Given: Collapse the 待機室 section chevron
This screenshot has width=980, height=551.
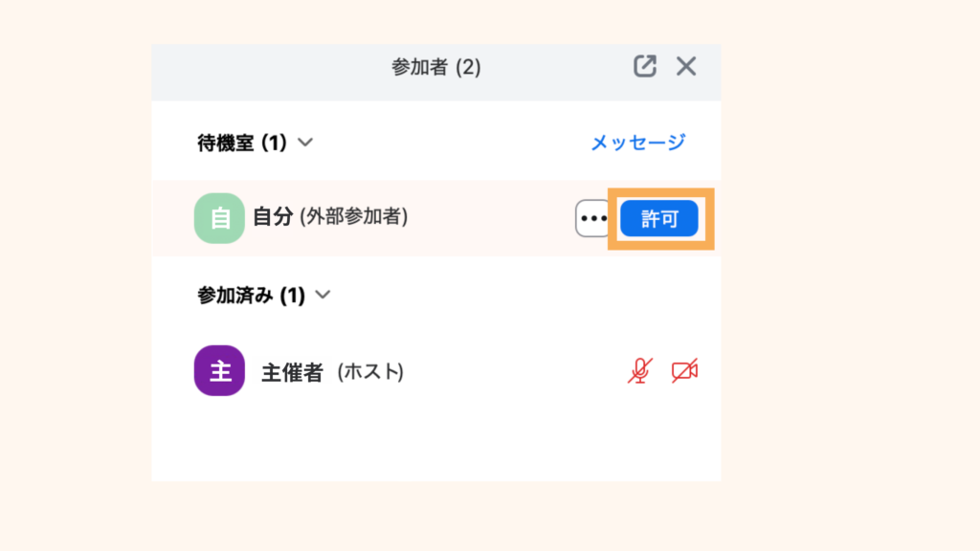Looking at the screenshot, I should (x=305, y=143).
